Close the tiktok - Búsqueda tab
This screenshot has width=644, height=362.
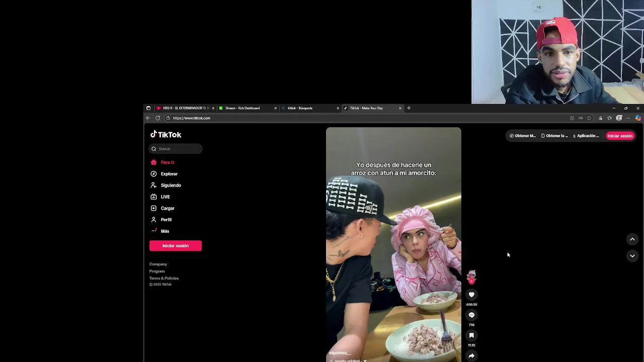coord(338,108)
